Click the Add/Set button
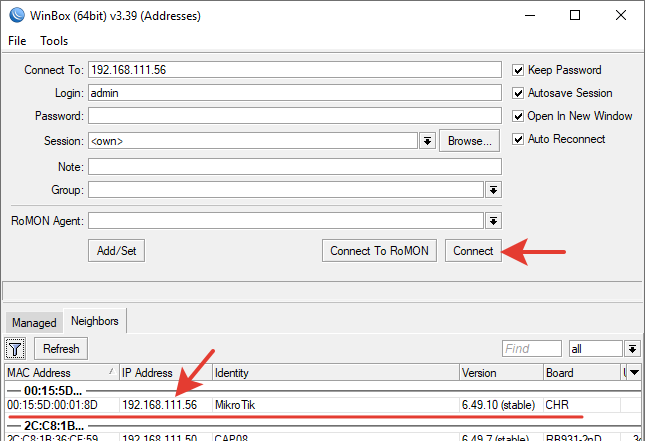The image size is (645, 441). (116, 251)
